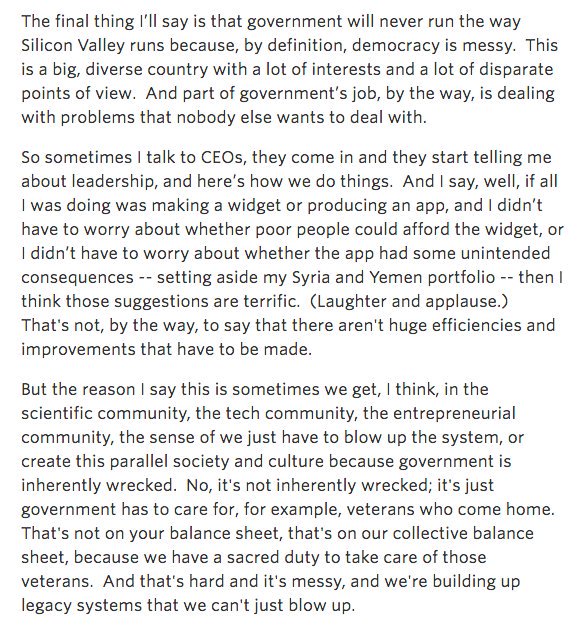Click the phrase "Syria and Yemen portfolio"
The width and height of the screenshot is (583, 626).
[393, 277]
